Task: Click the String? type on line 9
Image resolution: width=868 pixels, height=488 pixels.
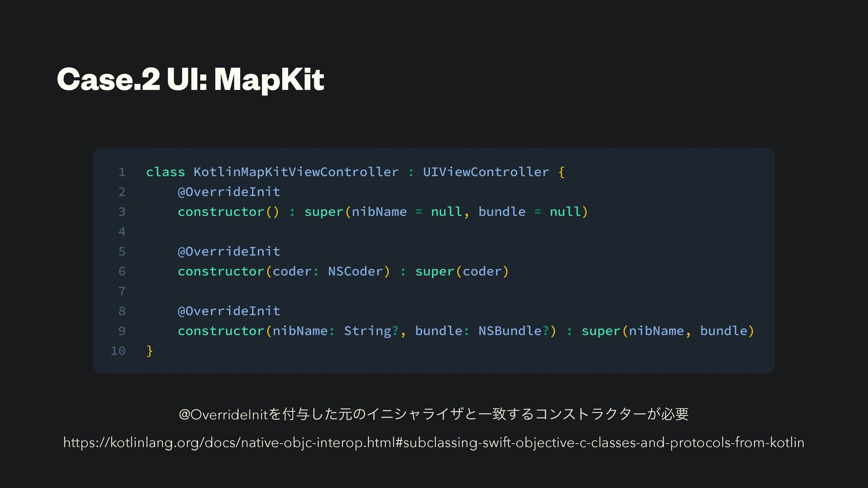Action: [371, 331]
